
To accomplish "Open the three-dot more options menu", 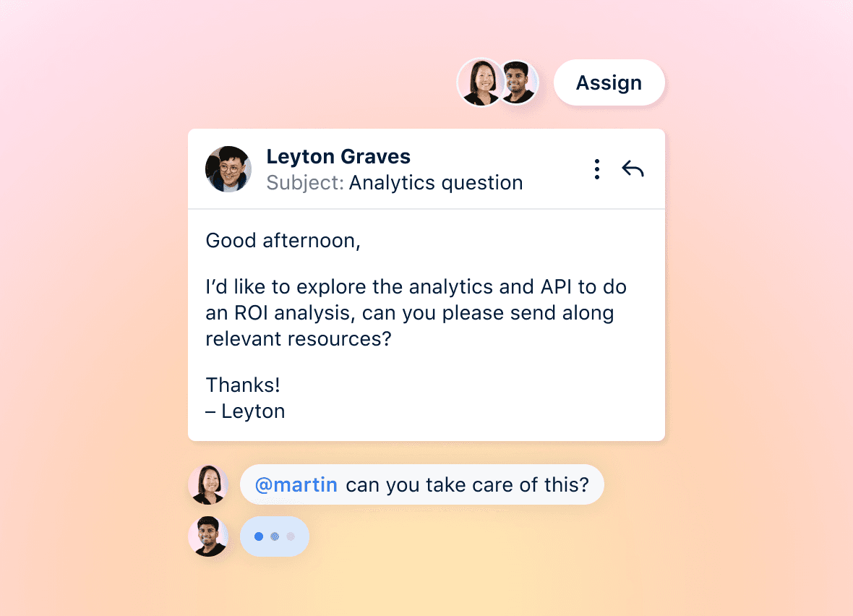I will tap(597, 169).
